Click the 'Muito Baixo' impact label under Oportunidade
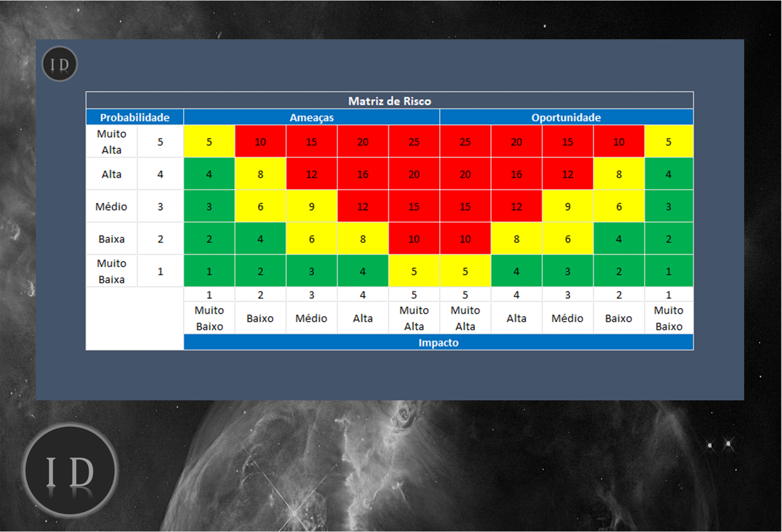Screen dimensions: 782x532 [669, 318]
